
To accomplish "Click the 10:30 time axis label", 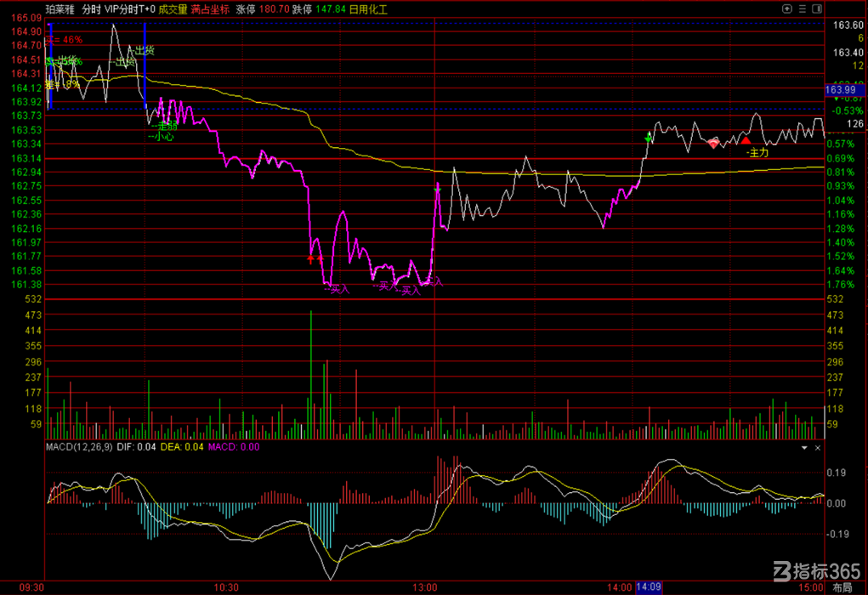I will 226,587.
